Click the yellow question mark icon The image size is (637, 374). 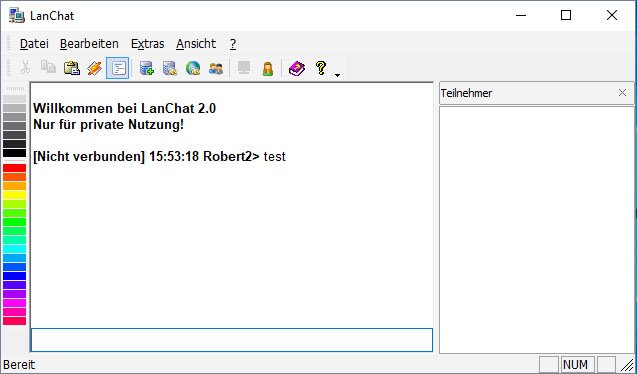coord(321,68)
